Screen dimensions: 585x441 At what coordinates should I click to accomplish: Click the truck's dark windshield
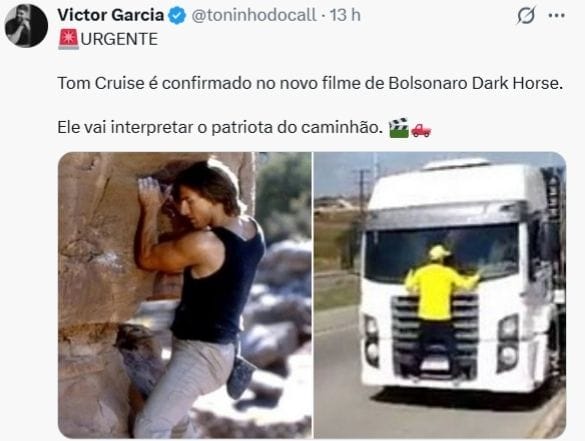442,252
